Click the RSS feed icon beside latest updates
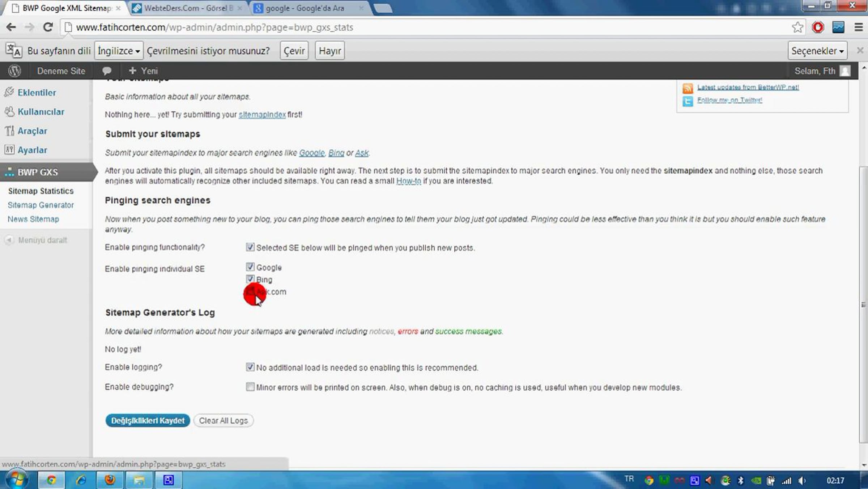The height and width of the screenshot is (489, 868). click(688, 88)
